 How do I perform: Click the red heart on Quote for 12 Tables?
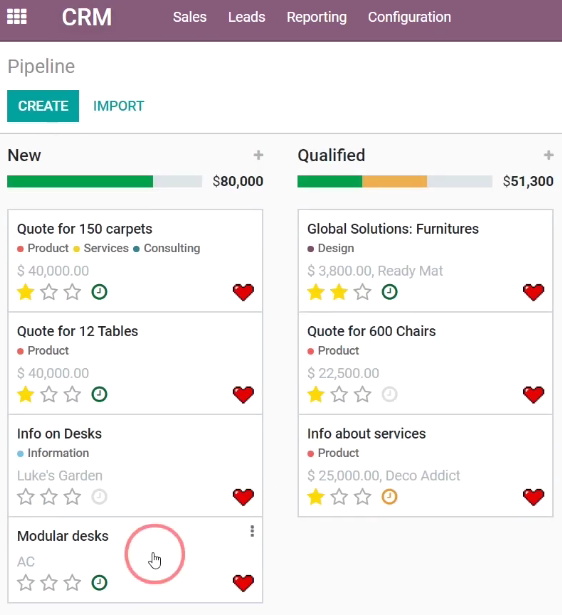(243, 395)
